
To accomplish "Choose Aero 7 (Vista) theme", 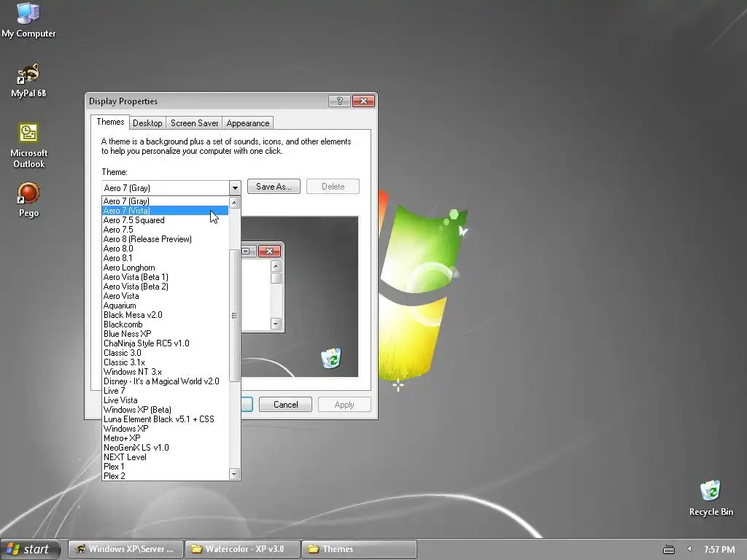I will coord(166,211).
